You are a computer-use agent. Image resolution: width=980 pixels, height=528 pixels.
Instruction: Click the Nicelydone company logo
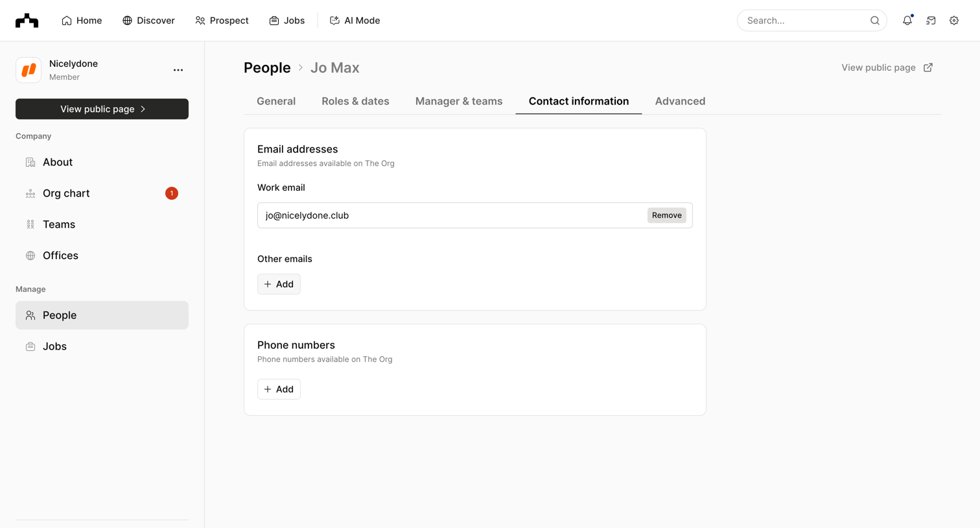pyautogui.click(x=29, y=70)
